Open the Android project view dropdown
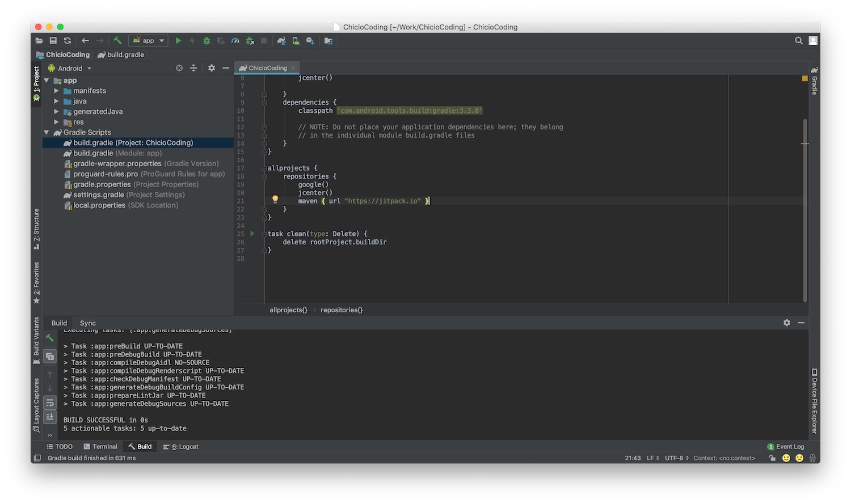Screen dimensions: 851x504 [x=70, y=68]
